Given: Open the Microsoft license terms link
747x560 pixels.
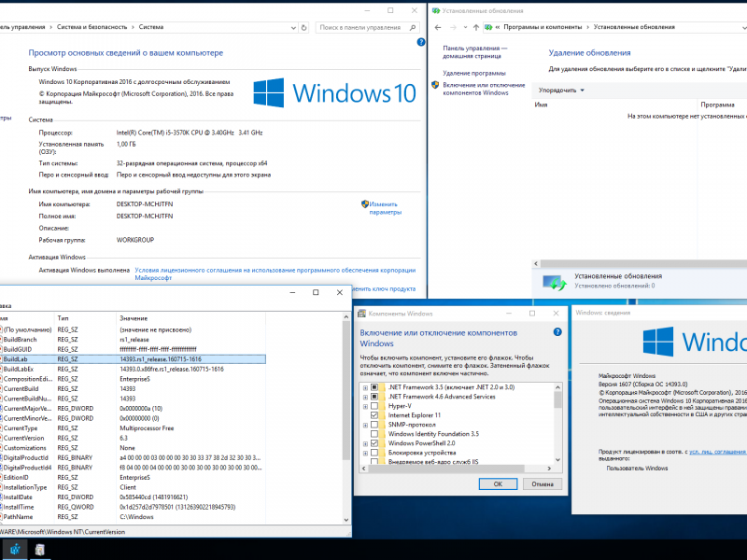Looking at the screenshot, I should [x=275, y=273].
